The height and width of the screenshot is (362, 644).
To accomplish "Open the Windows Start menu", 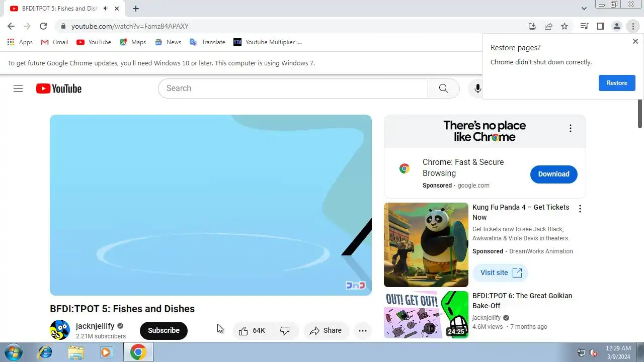I will 13,352.
